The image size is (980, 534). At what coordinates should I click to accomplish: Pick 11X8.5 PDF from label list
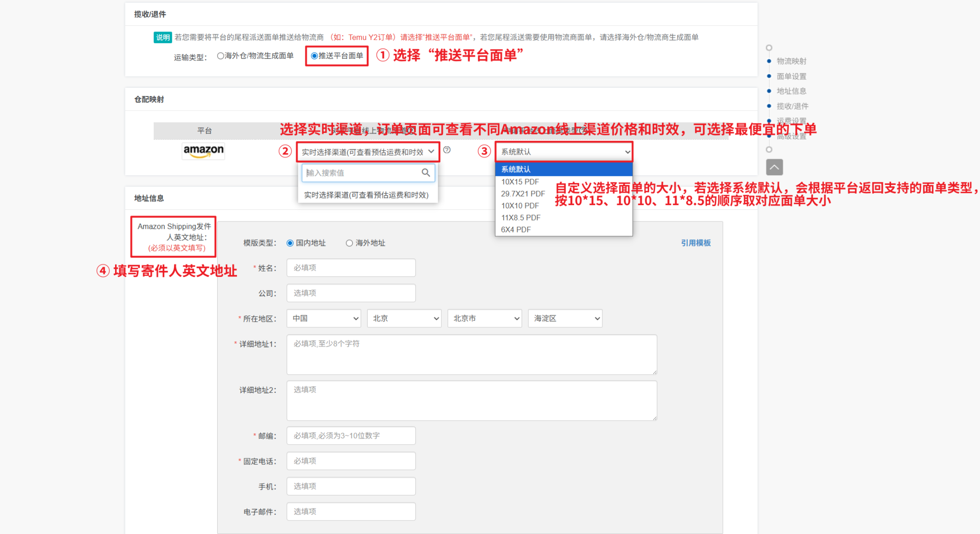521,218
